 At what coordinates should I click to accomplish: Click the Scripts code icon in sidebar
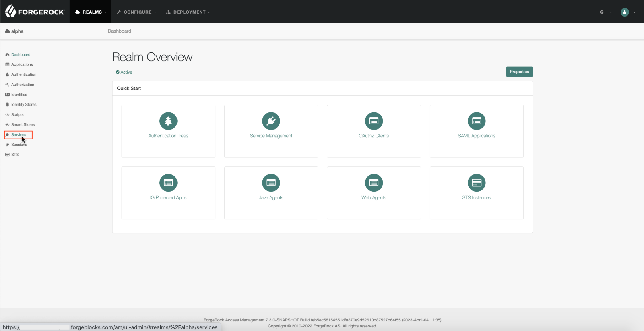coord(7,115)
